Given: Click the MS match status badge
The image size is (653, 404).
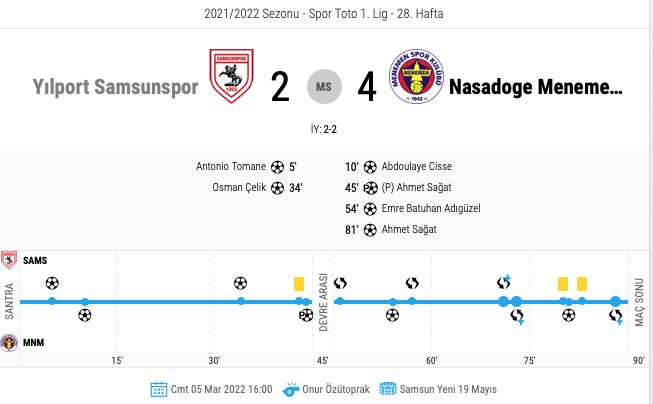Looking at the screenshot, I should point(324,87).
